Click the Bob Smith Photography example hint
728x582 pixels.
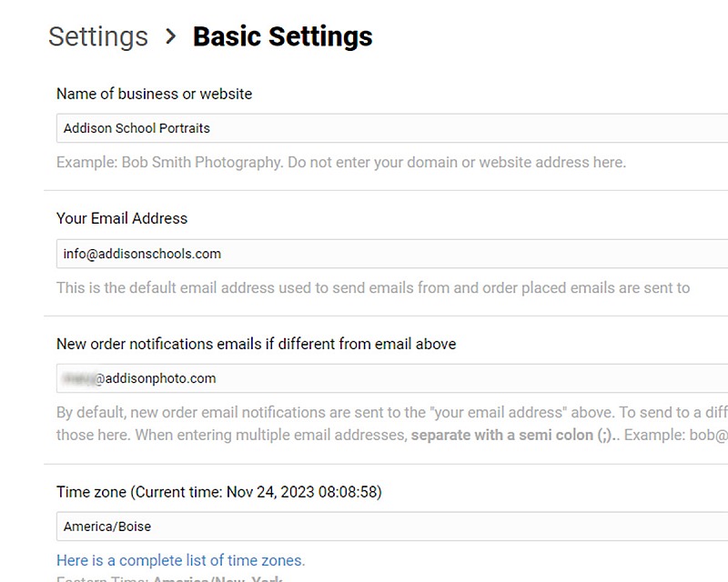click(341, 163)
